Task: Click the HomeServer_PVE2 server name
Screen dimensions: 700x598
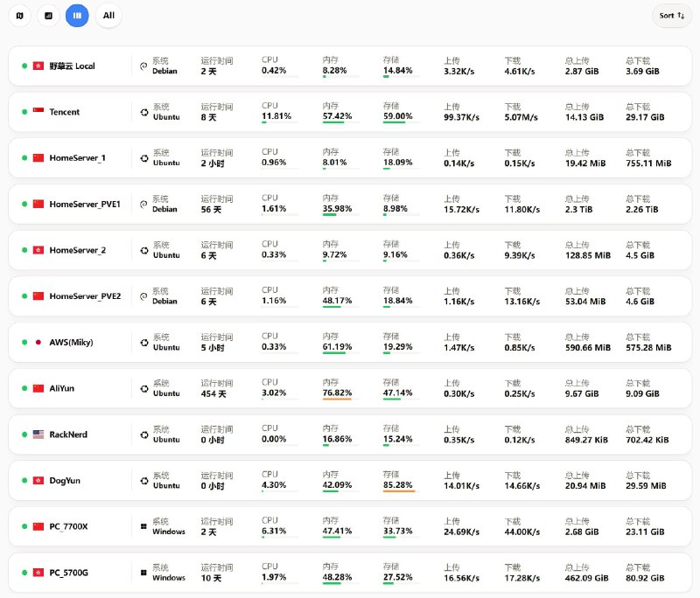Action: click(x=85, y=296)
